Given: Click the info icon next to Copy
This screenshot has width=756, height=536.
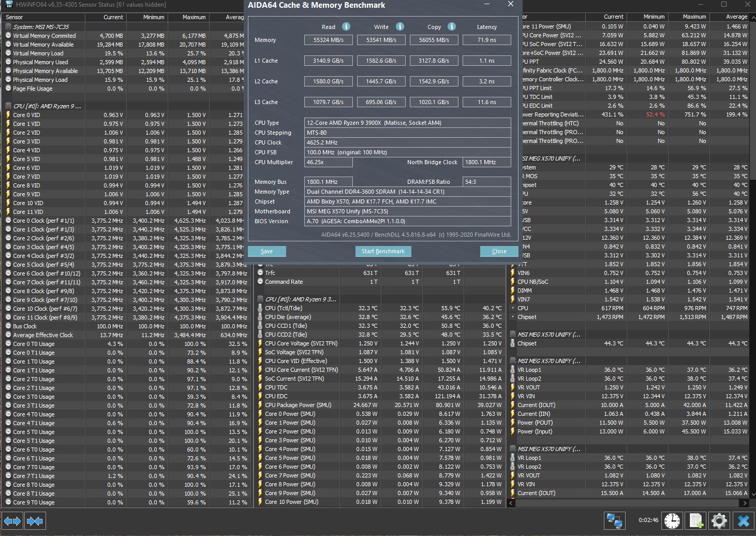Looking at the screenshot, I should 452,26.
